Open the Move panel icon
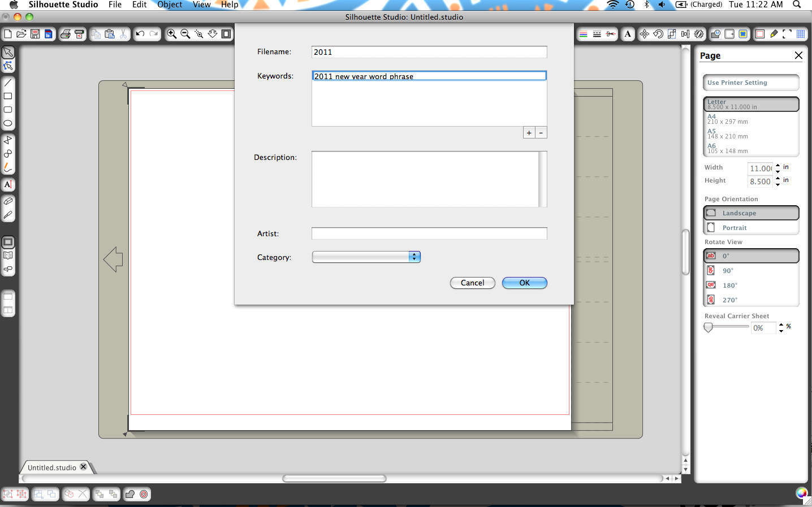Image resolution: width=812 pixels, height=507 pixels. tap(645, 34)
